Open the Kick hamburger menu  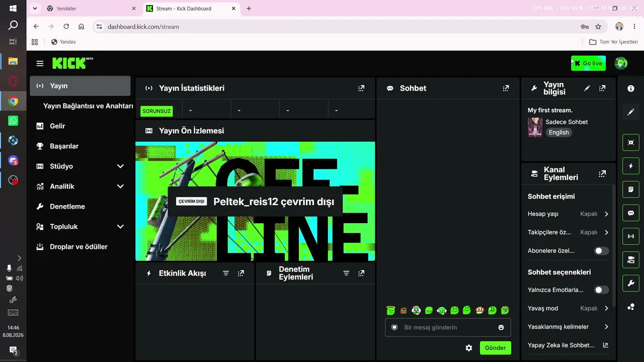[40, 63]
